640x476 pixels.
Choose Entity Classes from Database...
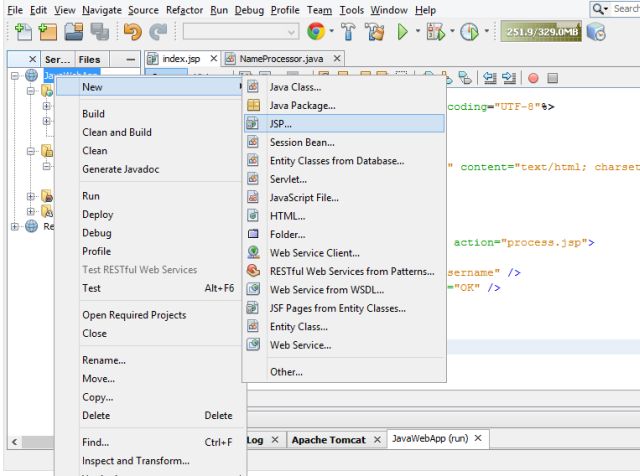(x=344, y=161)
